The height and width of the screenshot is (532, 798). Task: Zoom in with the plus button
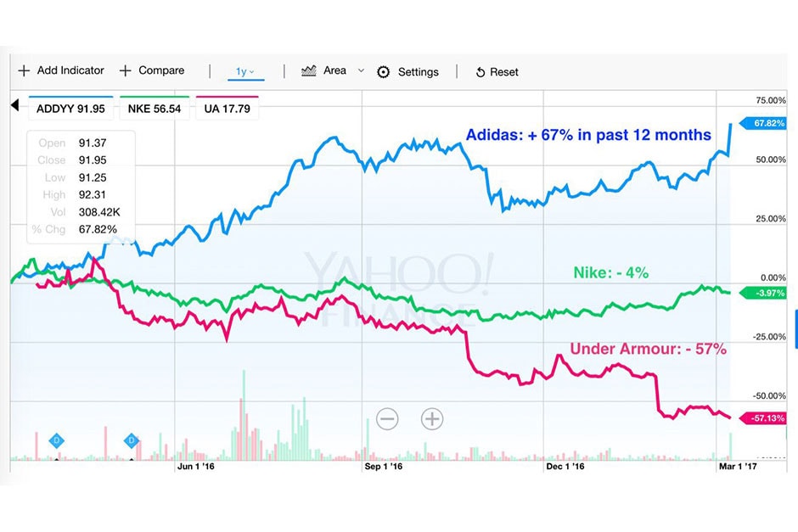pyautogui.click(x=433, y=418)
